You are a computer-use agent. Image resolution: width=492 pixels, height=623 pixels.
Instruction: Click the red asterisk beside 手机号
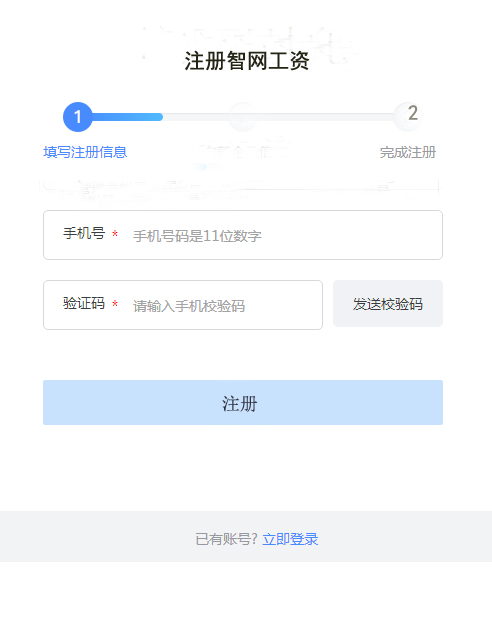[x=115, y=234]
